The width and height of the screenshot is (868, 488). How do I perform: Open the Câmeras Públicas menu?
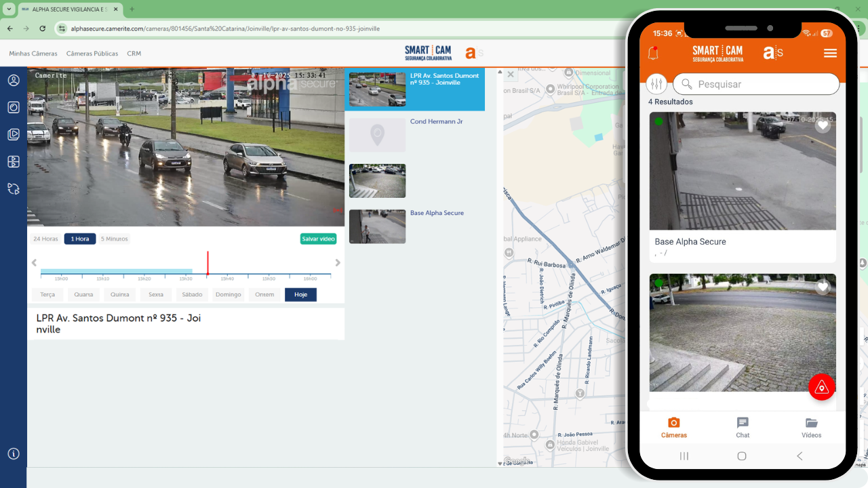92,54
